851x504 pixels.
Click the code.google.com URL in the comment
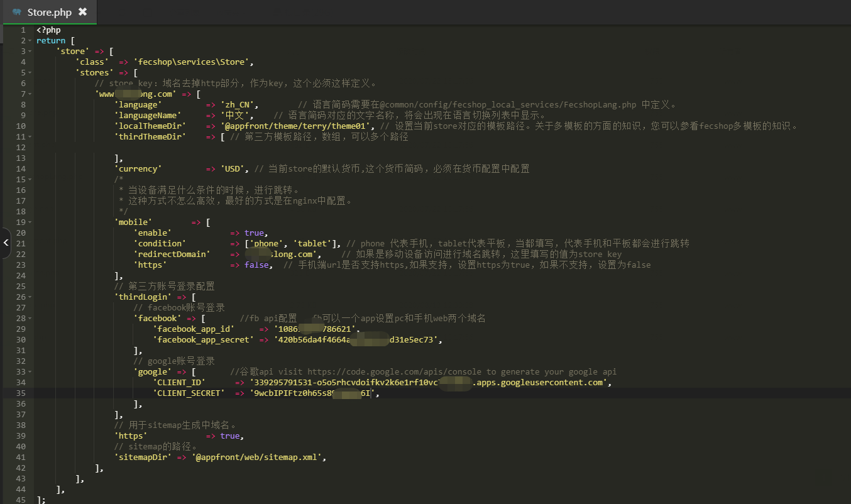(395, 372)
